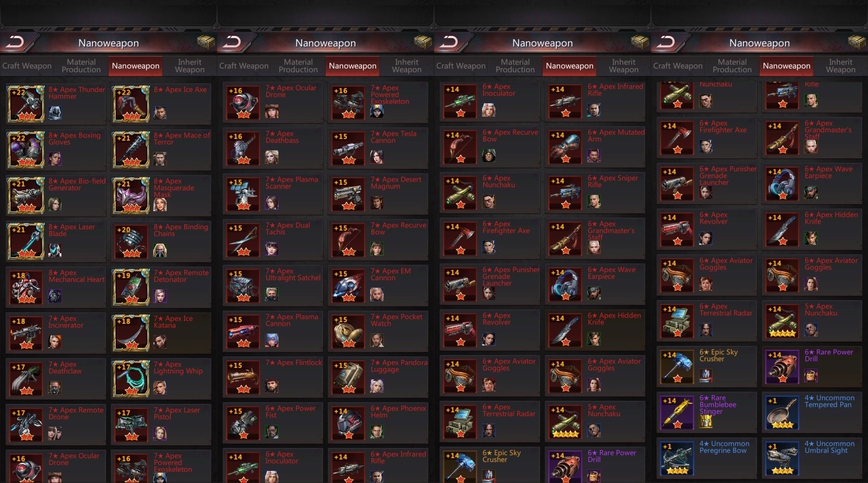Open the 8★ Apex Ice Axe weapon icon
The height and width of the screenshot is (483, 868).
point(131,104)
